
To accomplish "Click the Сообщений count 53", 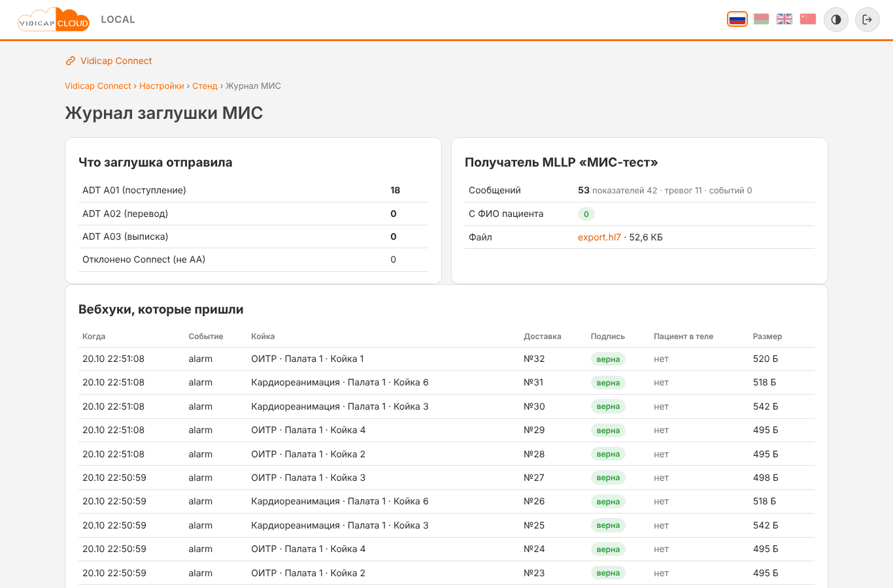I will coord(584,190).
